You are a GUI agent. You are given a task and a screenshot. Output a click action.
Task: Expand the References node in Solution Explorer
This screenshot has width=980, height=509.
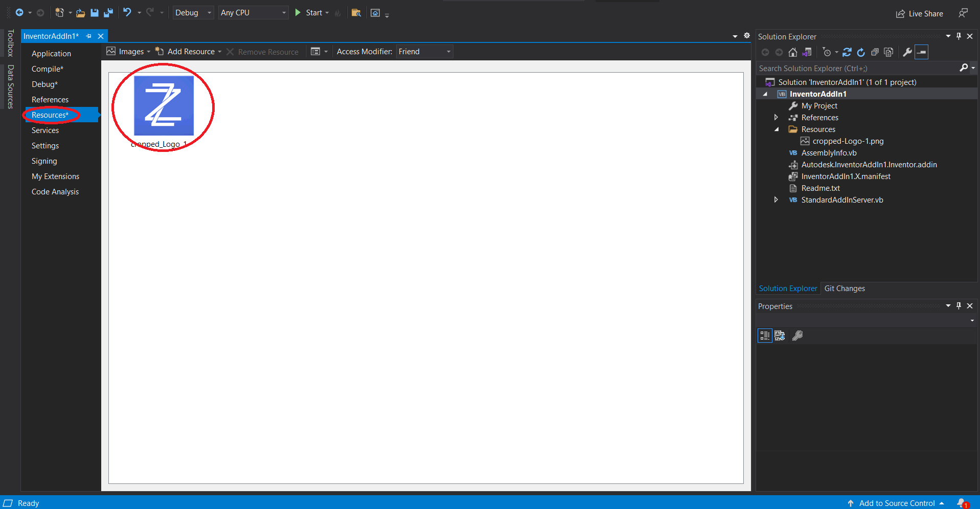pyautogui.click(x=776, y=117)
